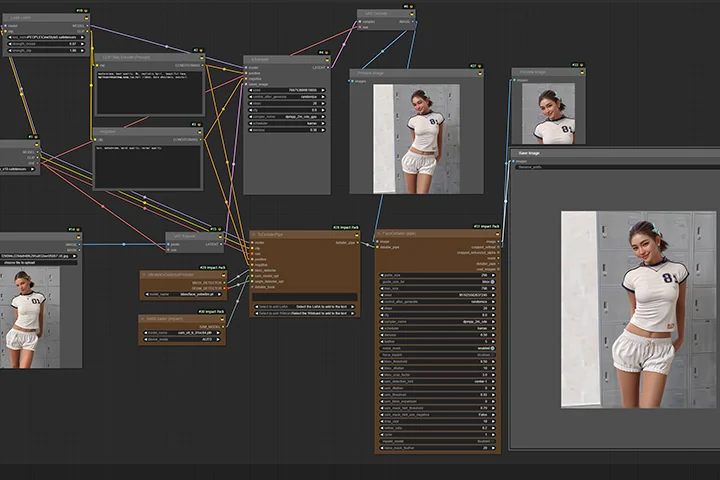Image resolution: width=720 pixels, height=480 pixels.
Task: Click yellow indicator on small Preview Image node
Action: click(582, 72)
